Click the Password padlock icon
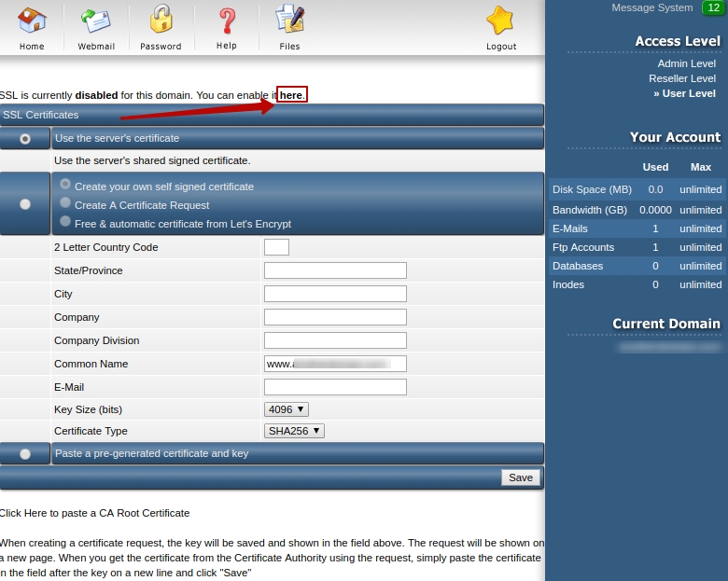Viewport: 728px width, 581px height. click(x=161, y=21)
